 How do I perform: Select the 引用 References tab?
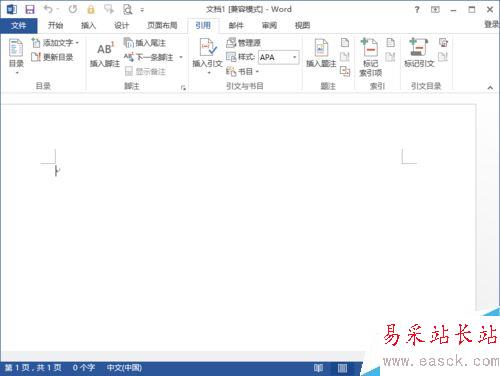203,25
